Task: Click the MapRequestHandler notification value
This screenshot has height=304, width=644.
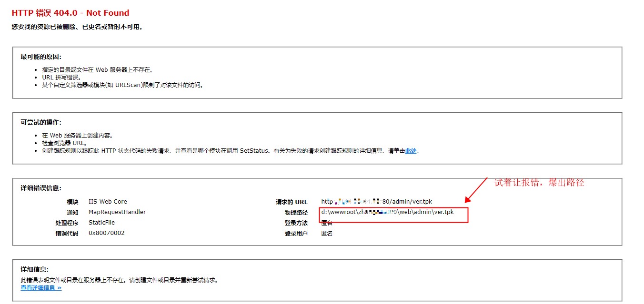Action: [x=117, y=212]
